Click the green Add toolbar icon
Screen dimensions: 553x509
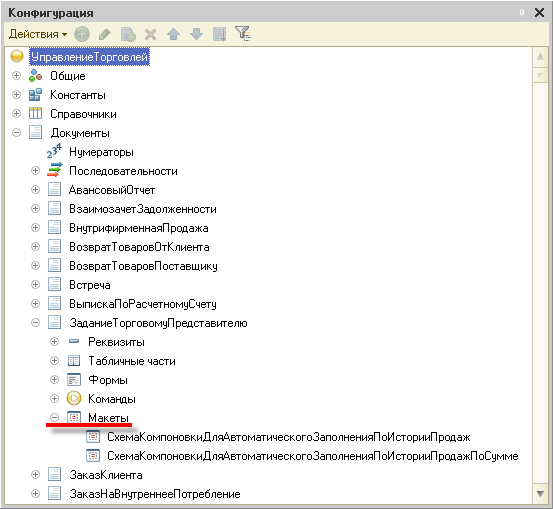[82, 34]
